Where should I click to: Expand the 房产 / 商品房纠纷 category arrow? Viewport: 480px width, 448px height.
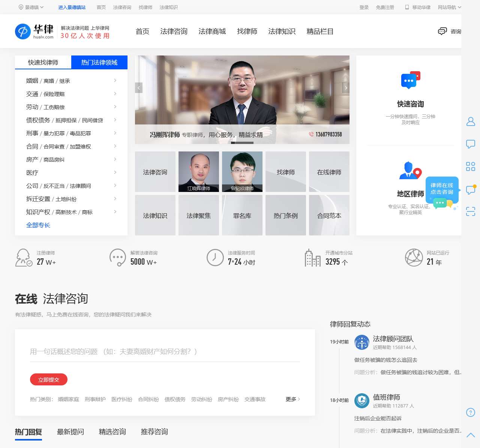[x=115, y=159]
